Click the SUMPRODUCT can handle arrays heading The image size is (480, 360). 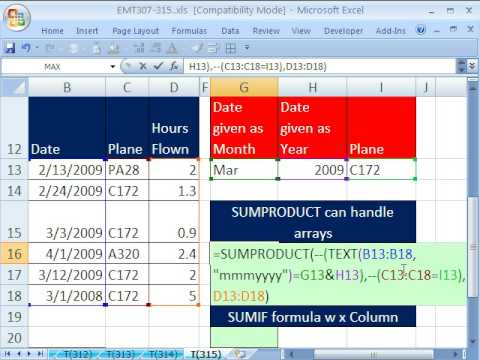tap(313, 222)
